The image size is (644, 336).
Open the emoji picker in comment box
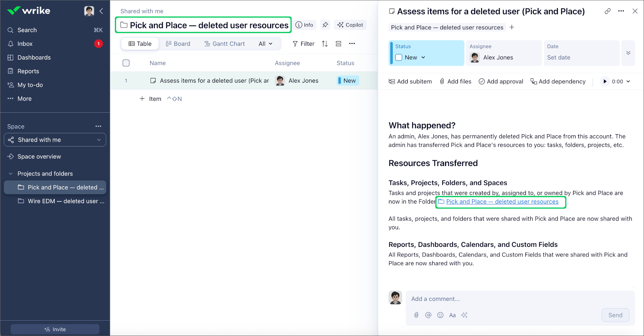(440, 315)
